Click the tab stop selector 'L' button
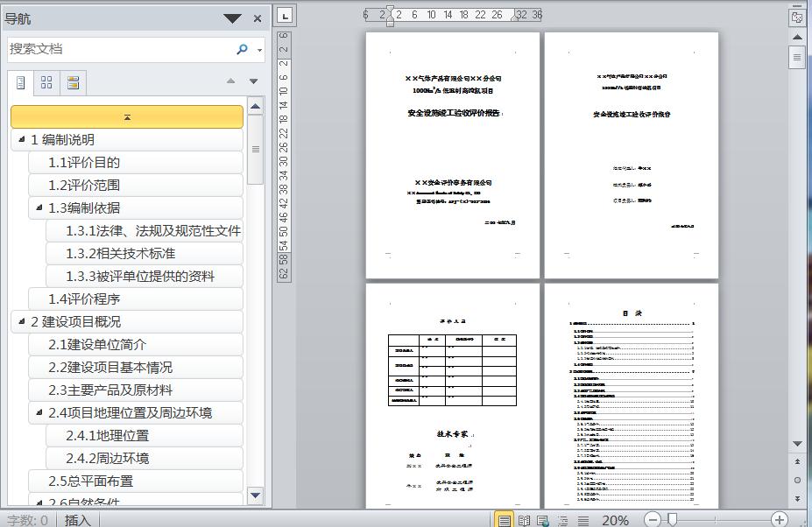 point(285,16)
